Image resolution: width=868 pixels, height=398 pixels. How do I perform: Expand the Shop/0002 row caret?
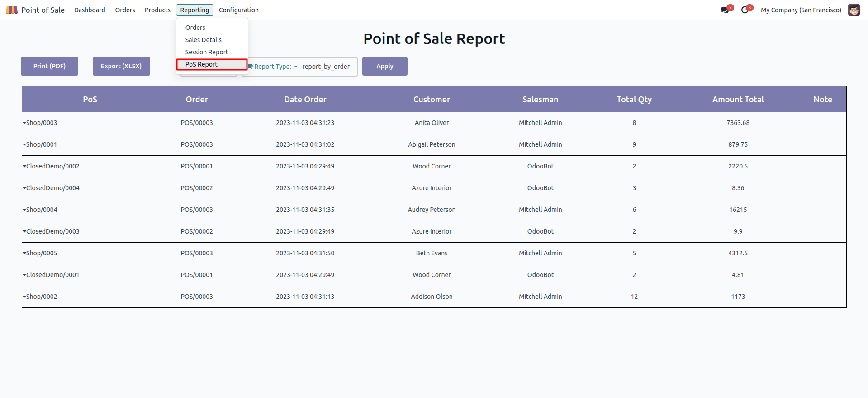click(24, 297)
